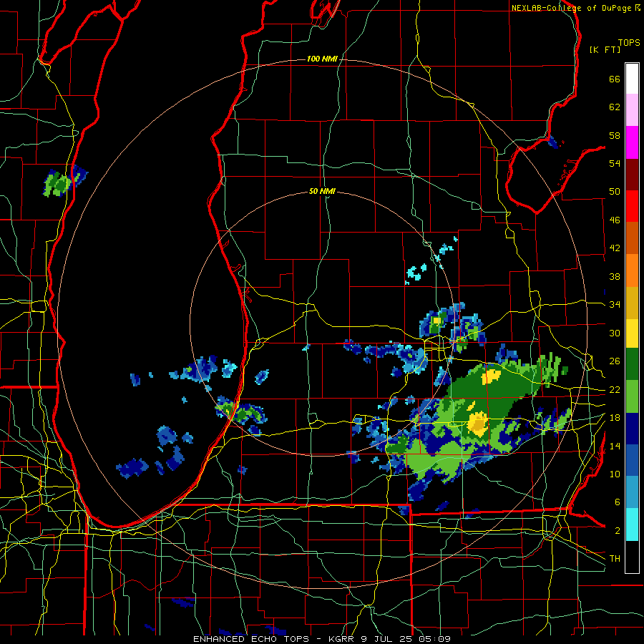Screen dimensions: 644x644
Task: Click the dark orange legend swatch
Action: point(632,238)
